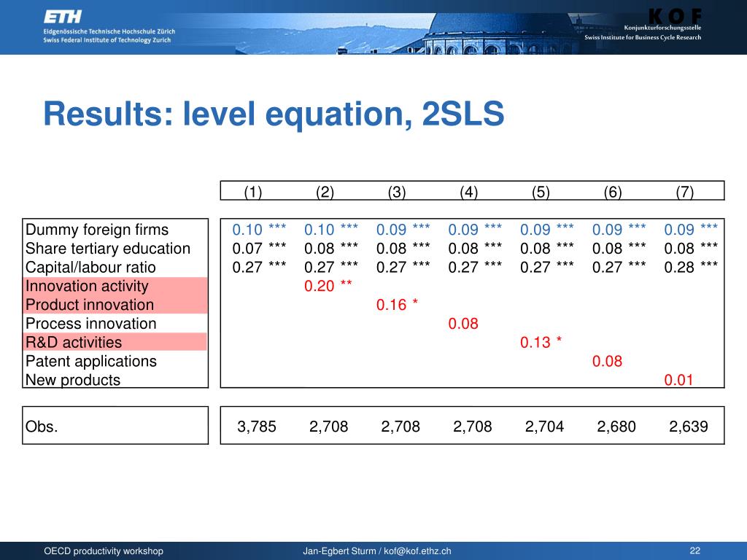Click slide number 22 in the footer
Viewport: 747px width, 560px height.
point(695,551)
